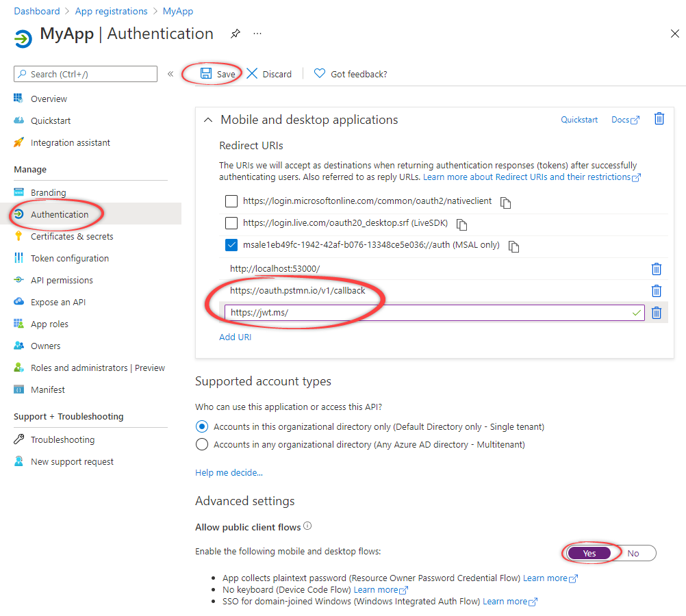Viewport: 686px width, 616px height.
Task: Click the Save disk icon
Action: [x=205, y=73]
